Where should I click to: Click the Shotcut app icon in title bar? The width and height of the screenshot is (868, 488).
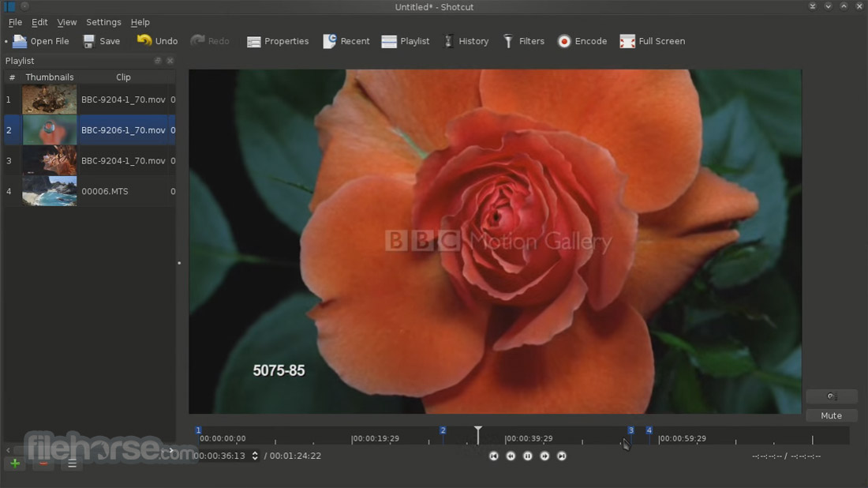tap(9, 6)
